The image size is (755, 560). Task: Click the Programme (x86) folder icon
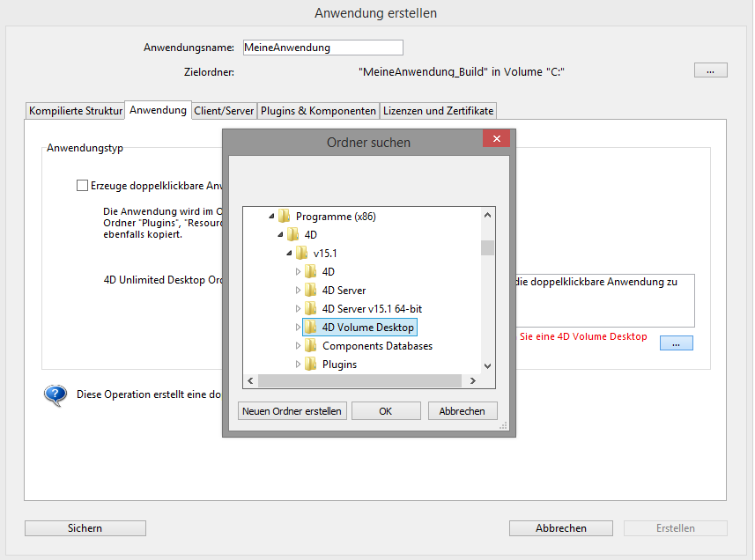coord(284,217)
